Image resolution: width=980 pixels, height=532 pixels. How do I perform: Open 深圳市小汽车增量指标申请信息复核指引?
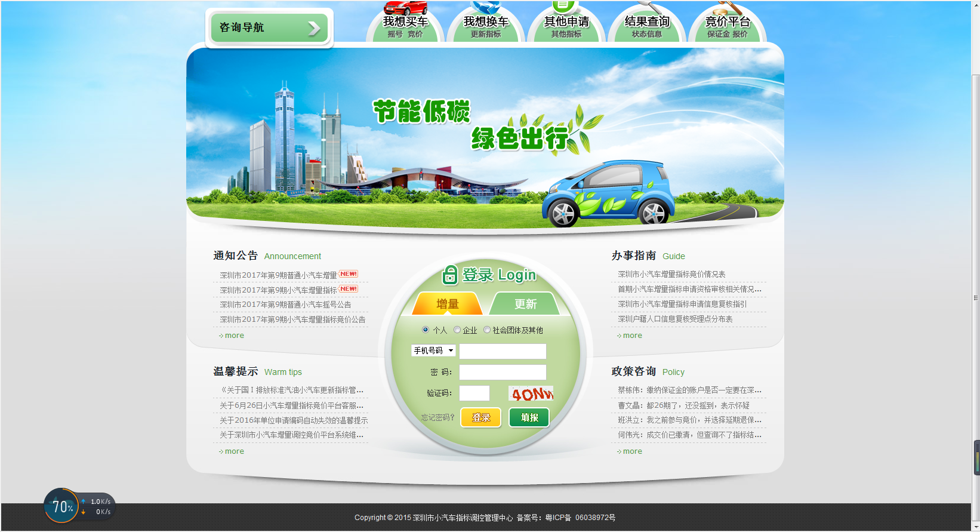tap(682, 304)
